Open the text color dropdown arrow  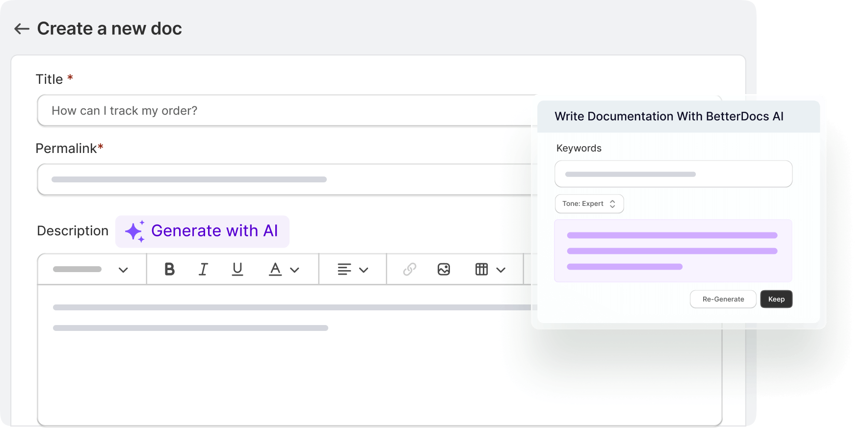294,270
